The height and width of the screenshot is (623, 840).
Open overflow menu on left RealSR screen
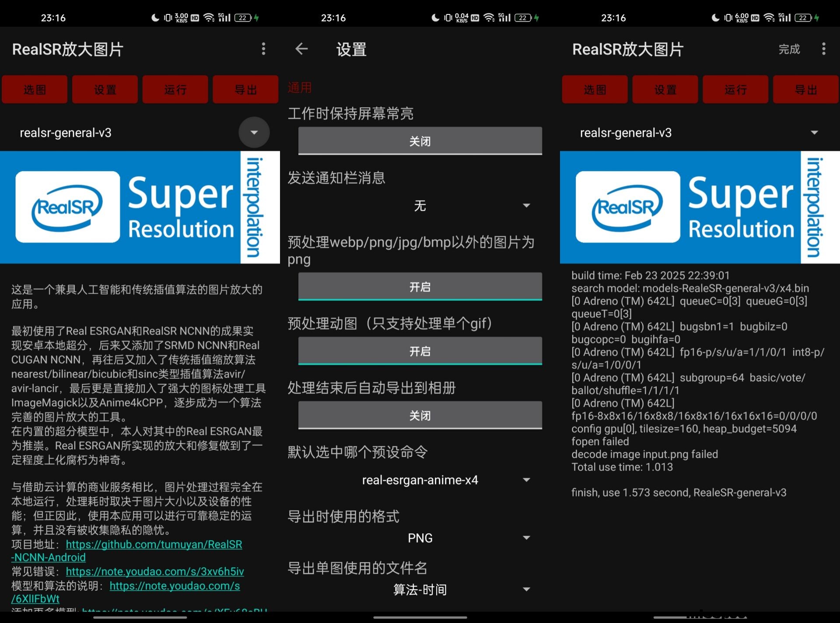[x=263, y=49]
